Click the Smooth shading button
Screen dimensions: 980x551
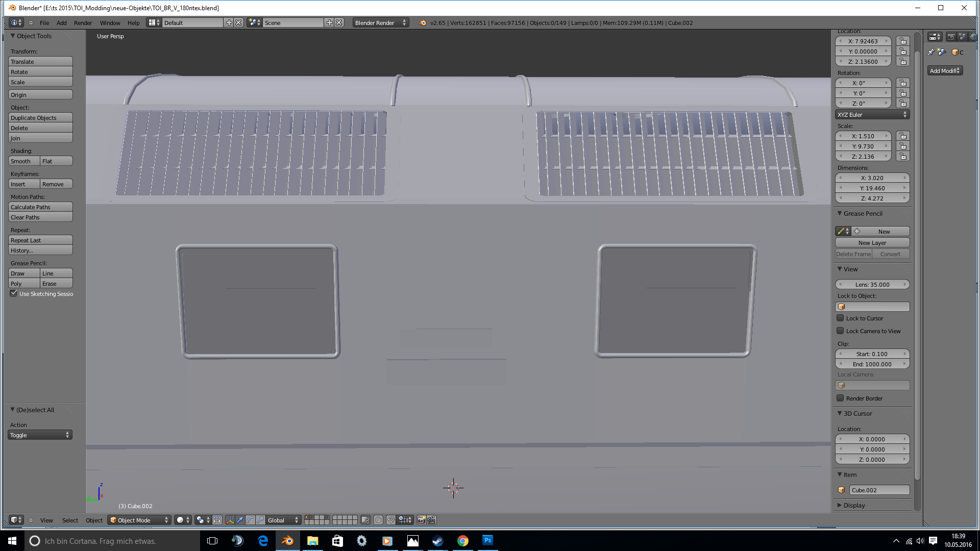(24, 161)
